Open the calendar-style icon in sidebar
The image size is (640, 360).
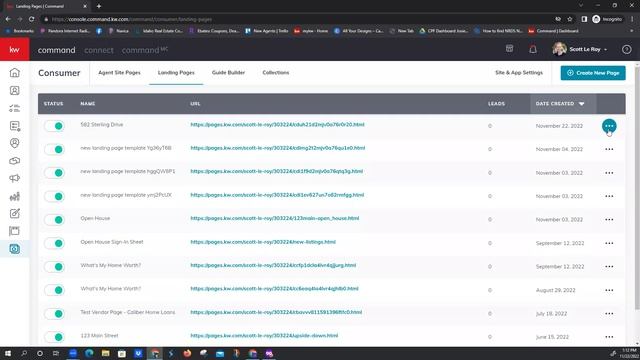point(14,231)
